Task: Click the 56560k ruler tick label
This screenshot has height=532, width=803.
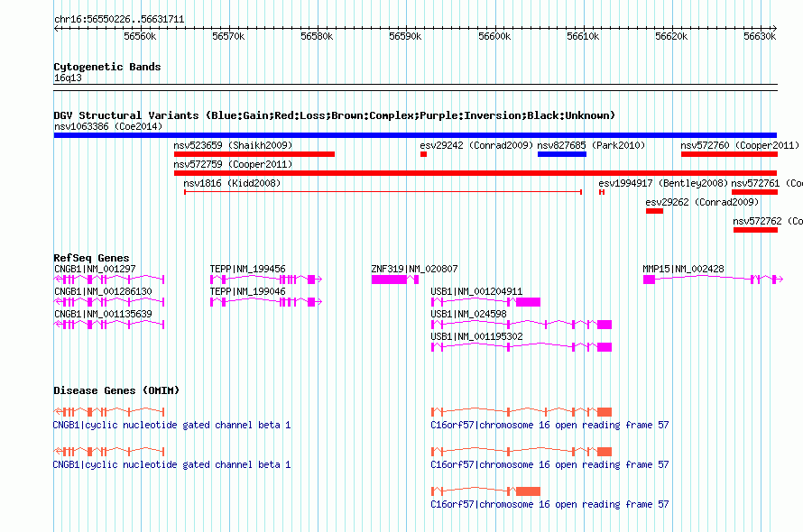Action: 140,36
